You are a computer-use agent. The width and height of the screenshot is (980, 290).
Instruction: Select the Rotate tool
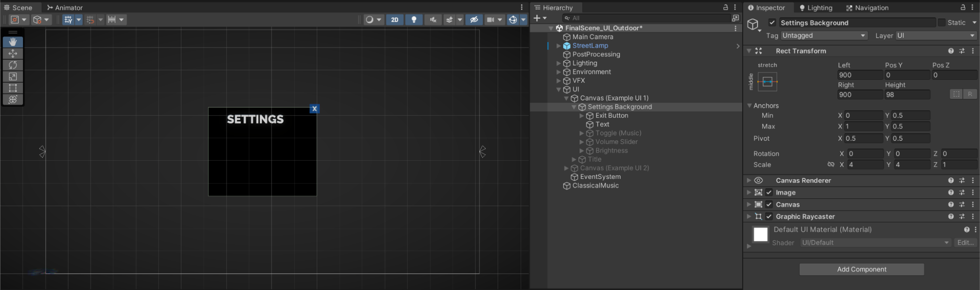pos(13,65)
